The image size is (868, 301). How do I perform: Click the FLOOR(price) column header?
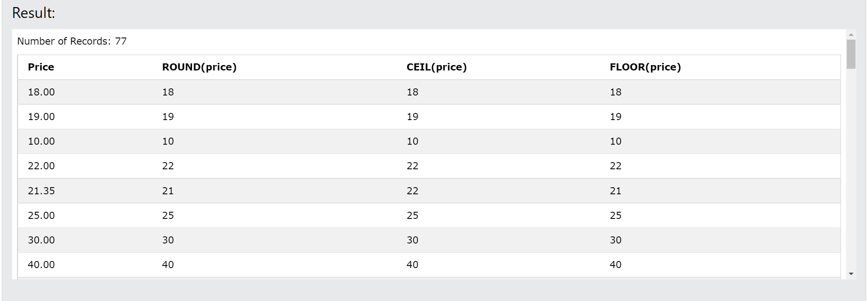click(645, 67)
